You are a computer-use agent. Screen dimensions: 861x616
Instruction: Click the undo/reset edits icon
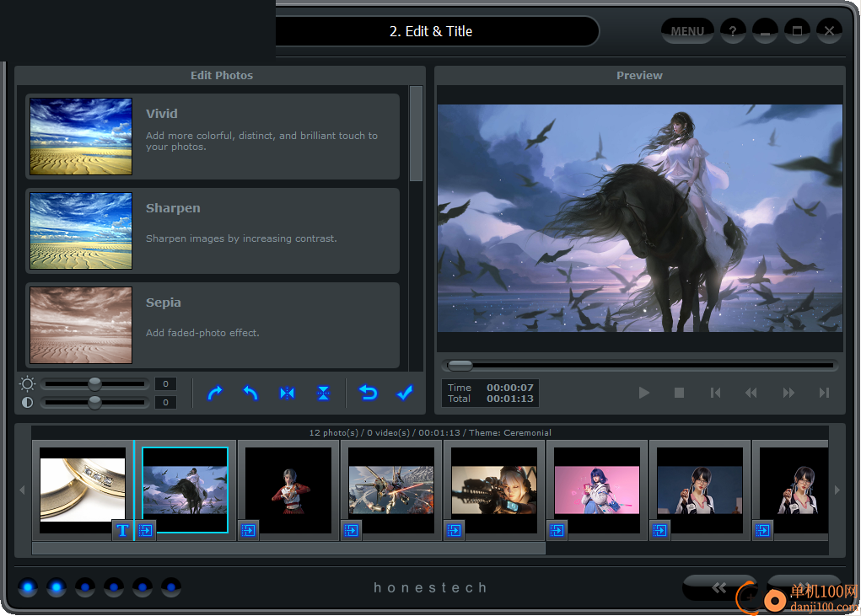coord(368,393)
